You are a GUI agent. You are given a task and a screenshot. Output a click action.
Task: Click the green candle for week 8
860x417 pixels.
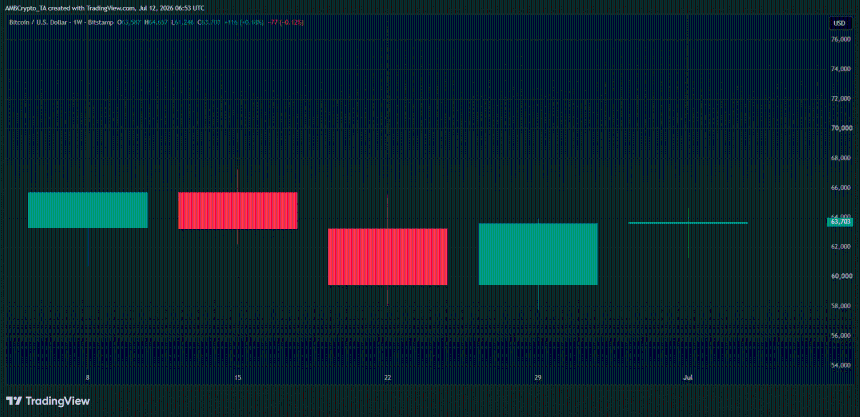[x=88, y=210]
